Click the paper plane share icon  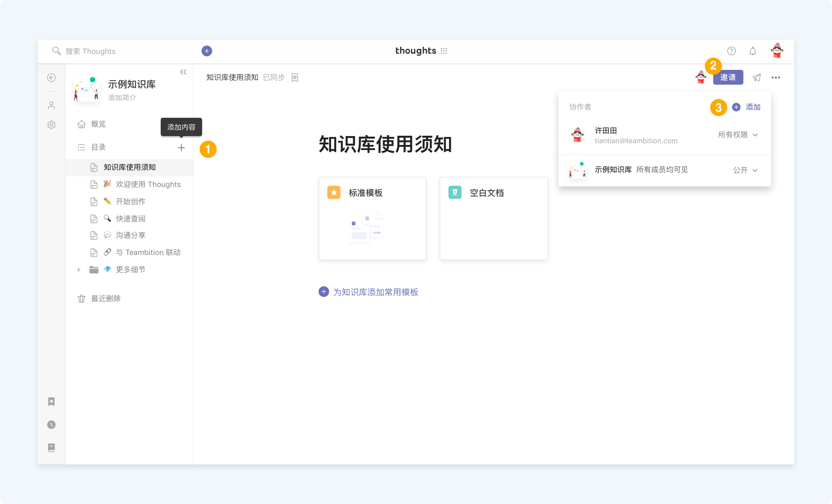(757, 77)
